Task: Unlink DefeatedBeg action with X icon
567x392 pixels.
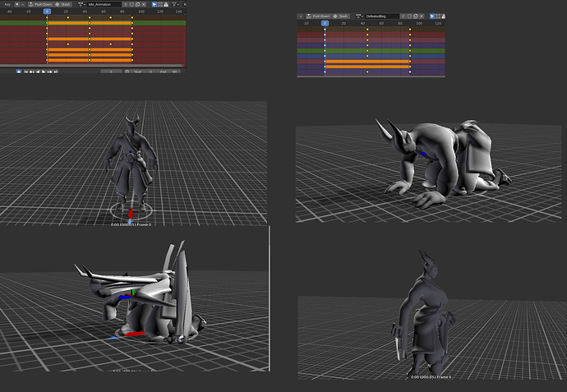Action: tap(422, 16)
